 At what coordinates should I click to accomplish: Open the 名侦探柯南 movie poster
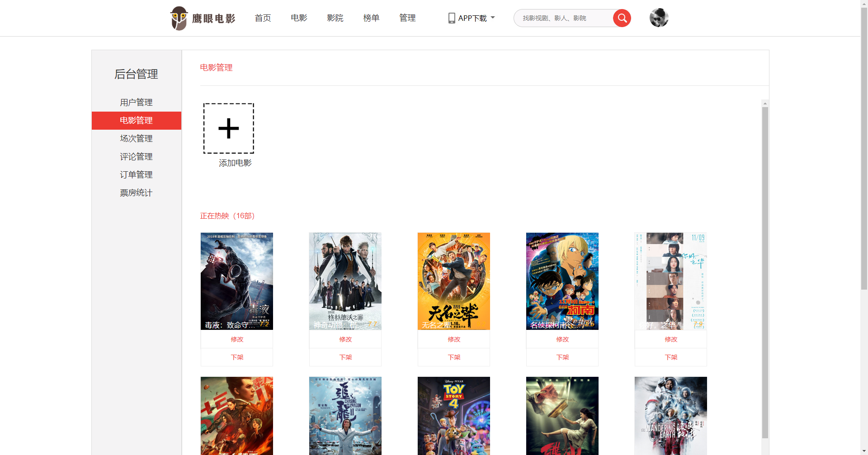click(x=562, y=281)
